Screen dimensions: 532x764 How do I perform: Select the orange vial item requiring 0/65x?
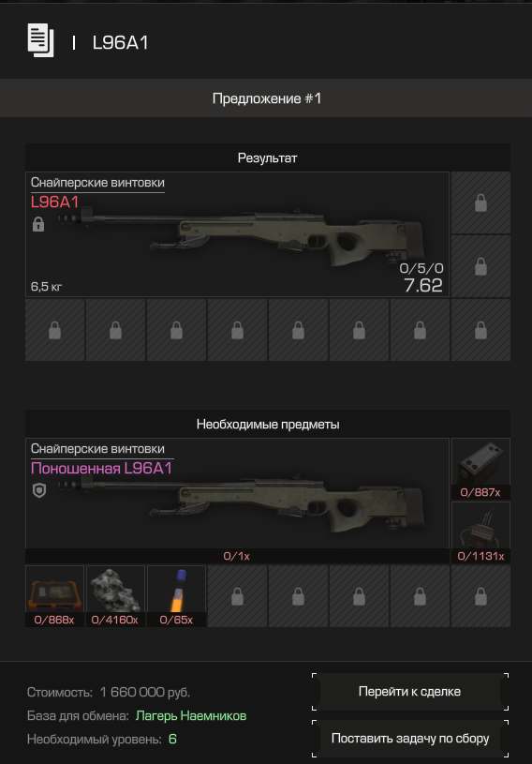[176, 596]
